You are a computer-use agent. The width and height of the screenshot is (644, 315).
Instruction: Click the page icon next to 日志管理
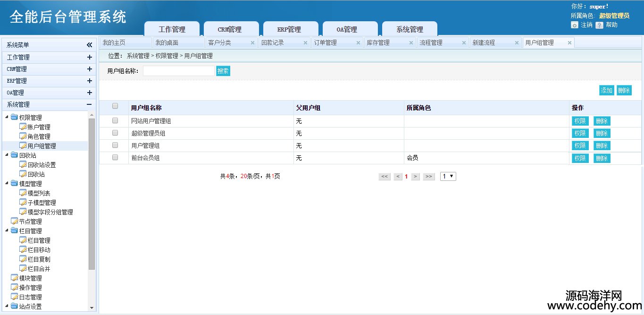click(x=14, y=297)
